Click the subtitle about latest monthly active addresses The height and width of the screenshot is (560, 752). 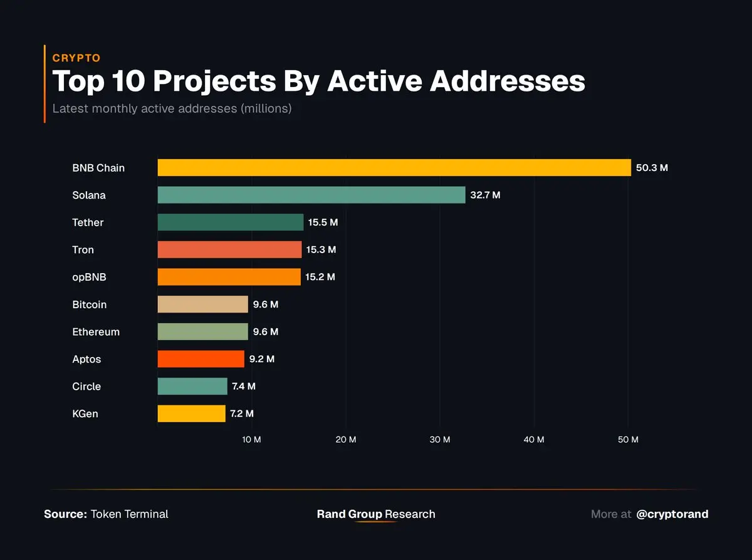172,109
